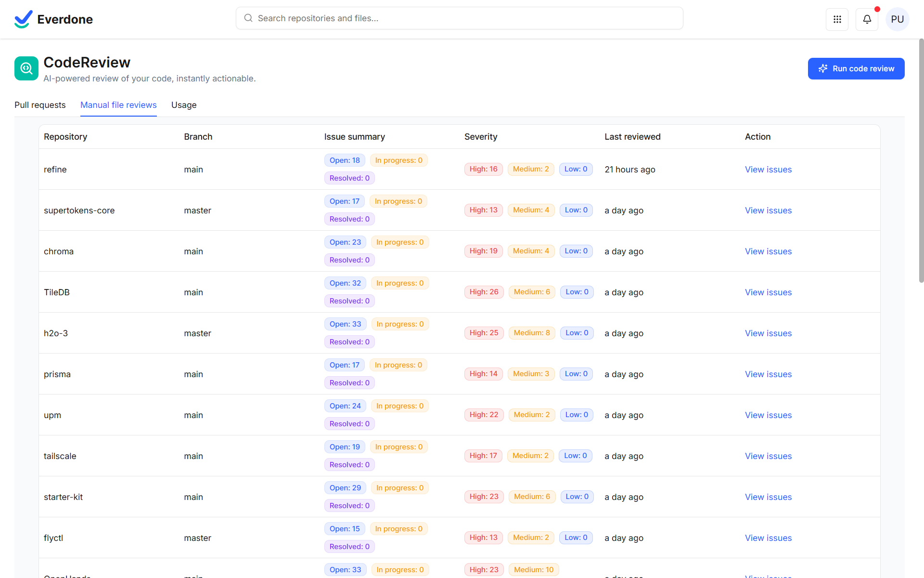The width and height of the screenshot is (924, 578).
Task: Click the In progress: 0 badge for flyctl
Action: coord(398,528)
